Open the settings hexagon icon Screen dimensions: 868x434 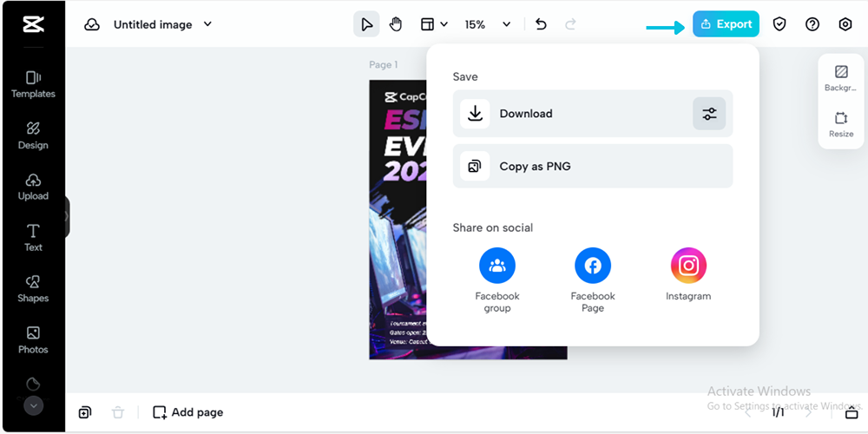coord(845,24)
